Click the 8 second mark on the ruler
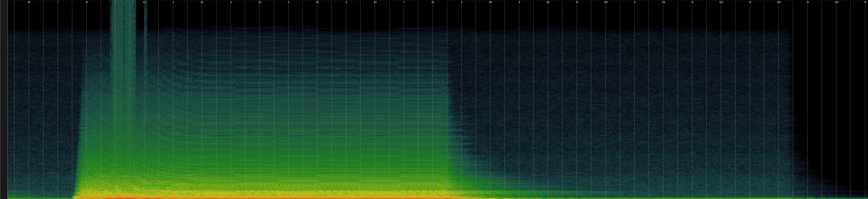 [462, 2]
